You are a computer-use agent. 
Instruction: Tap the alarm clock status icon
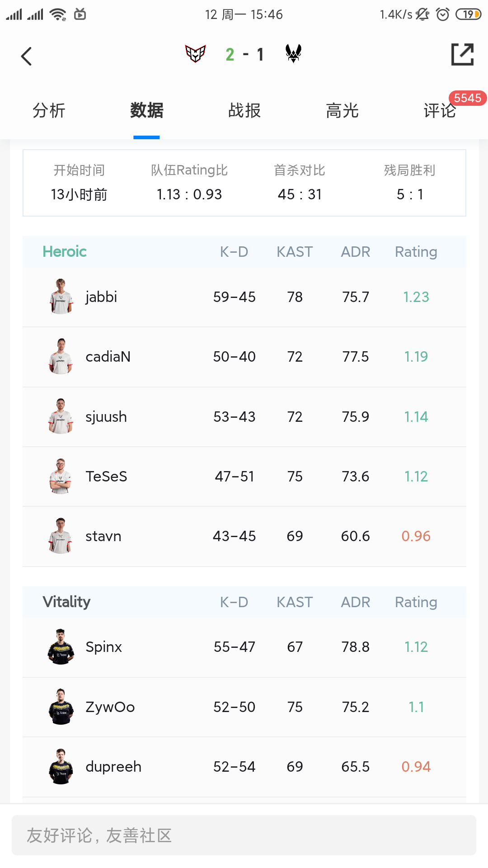point(443,14)
